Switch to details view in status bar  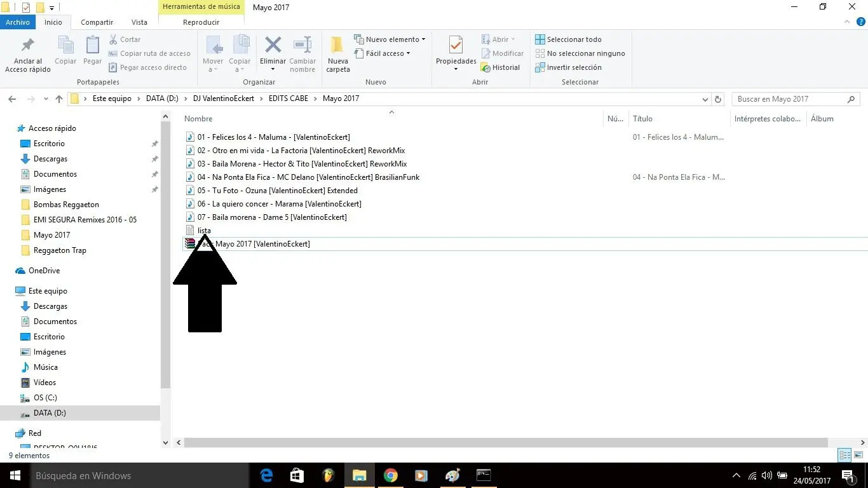pos(844,455)
